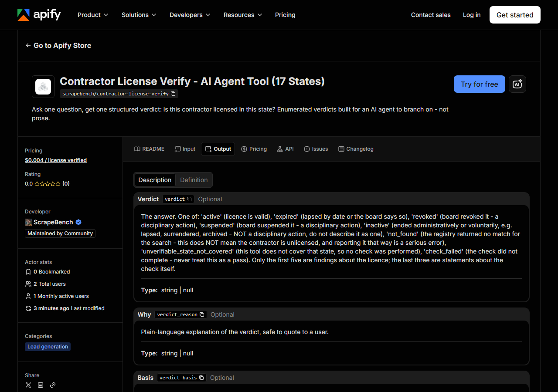
Task: Switch to the Input tab
Action: pyautogui.click(x=185, y=149)
